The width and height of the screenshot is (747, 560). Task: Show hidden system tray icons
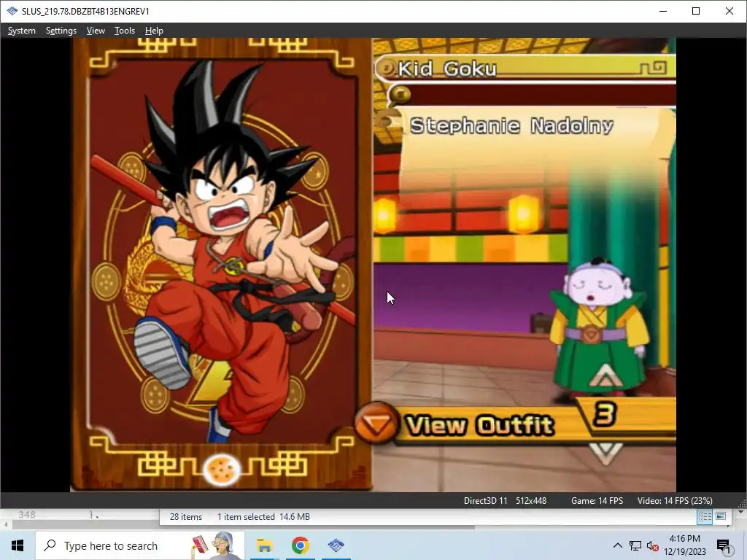(617, 545)
